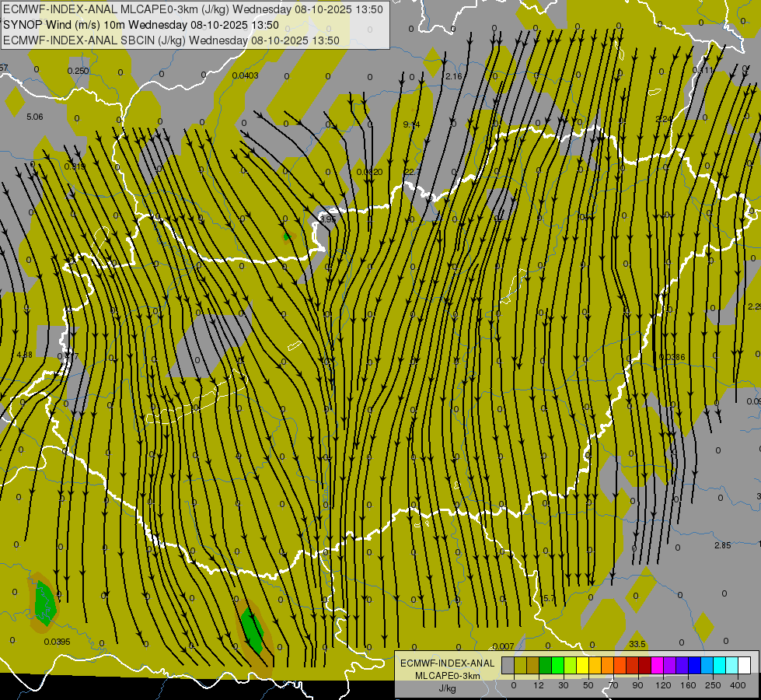Click the legend scale label 12
Screen dimensions: 761x700
(538, 685)
